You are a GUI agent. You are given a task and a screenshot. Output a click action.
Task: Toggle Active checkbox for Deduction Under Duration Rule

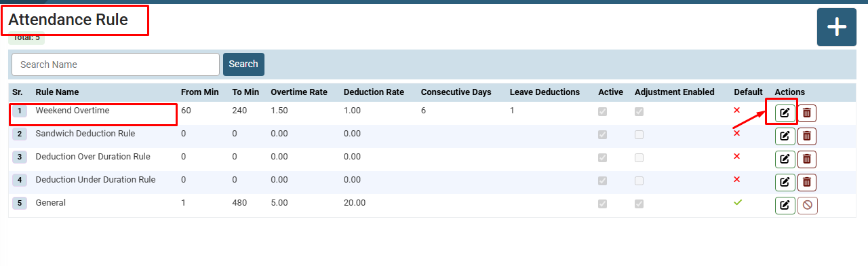[x=602, y=181]
